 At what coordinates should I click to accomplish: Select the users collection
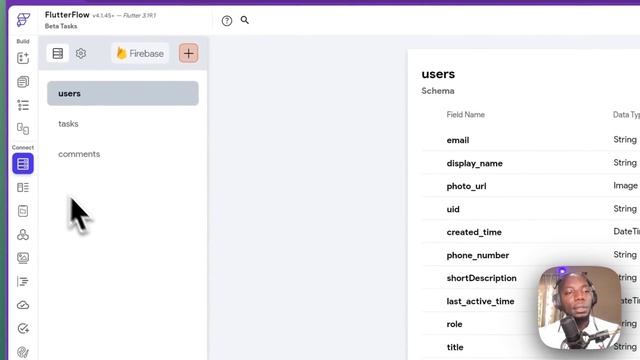pos(123,93)
